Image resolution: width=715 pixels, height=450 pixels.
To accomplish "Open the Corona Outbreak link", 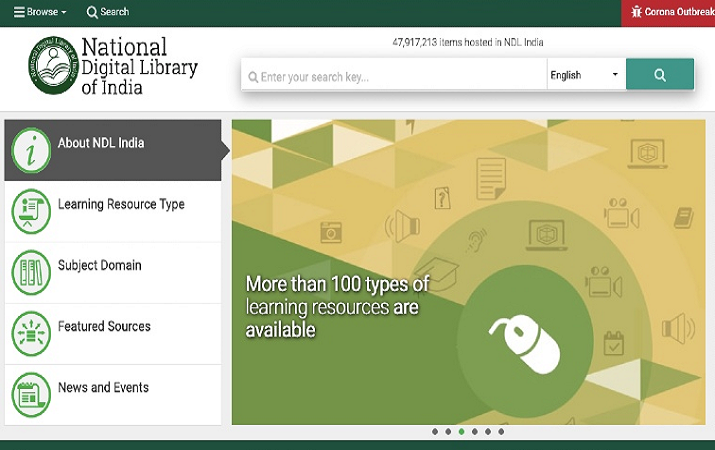I will 668,13.
